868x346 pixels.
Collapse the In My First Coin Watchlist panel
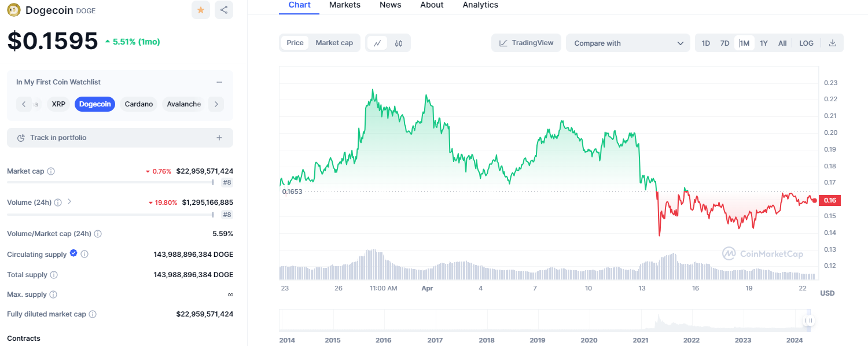click(219, 83)
